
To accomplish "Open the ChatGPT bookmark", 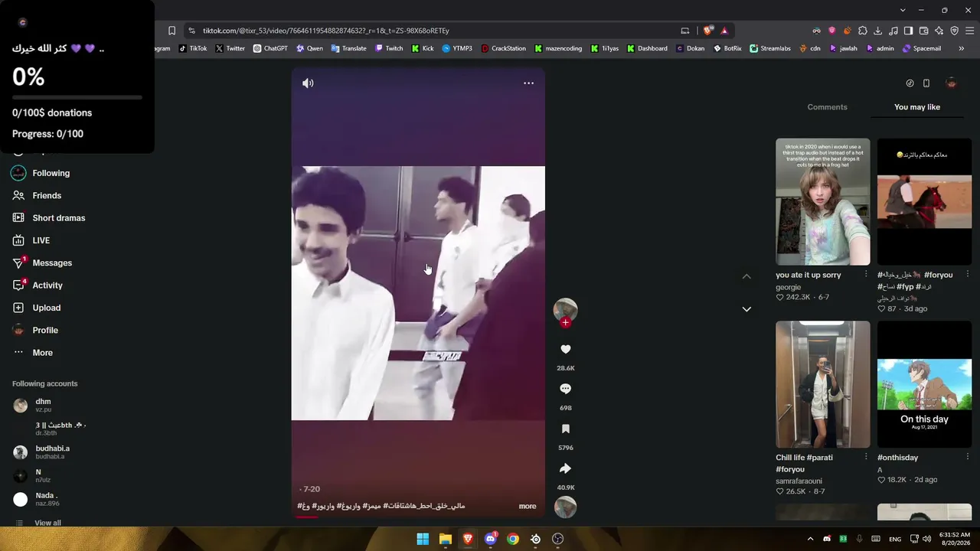I will [270, 48].
